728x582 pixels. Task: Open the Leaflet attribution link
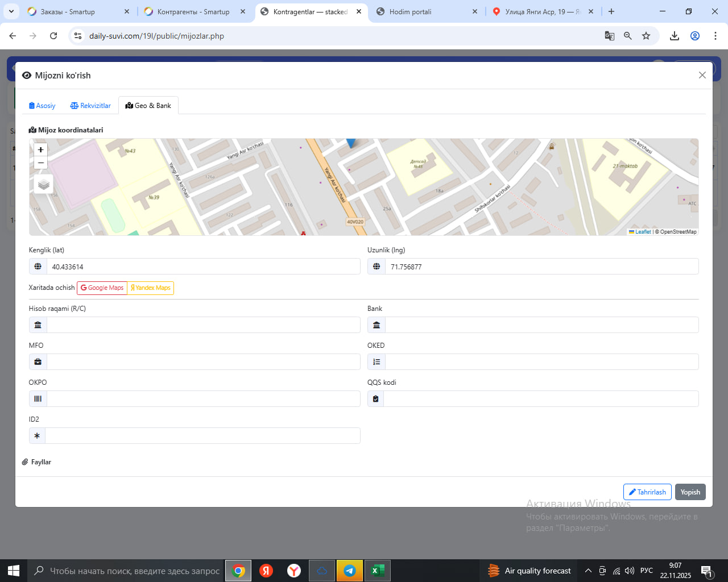(x=643, y=232)
